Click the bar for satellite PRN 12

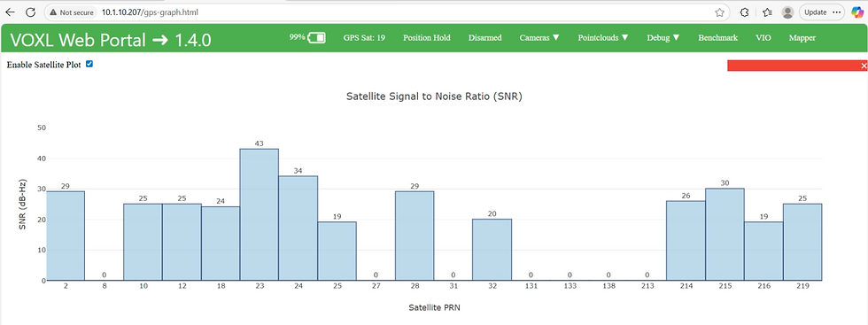click(182, 242)
